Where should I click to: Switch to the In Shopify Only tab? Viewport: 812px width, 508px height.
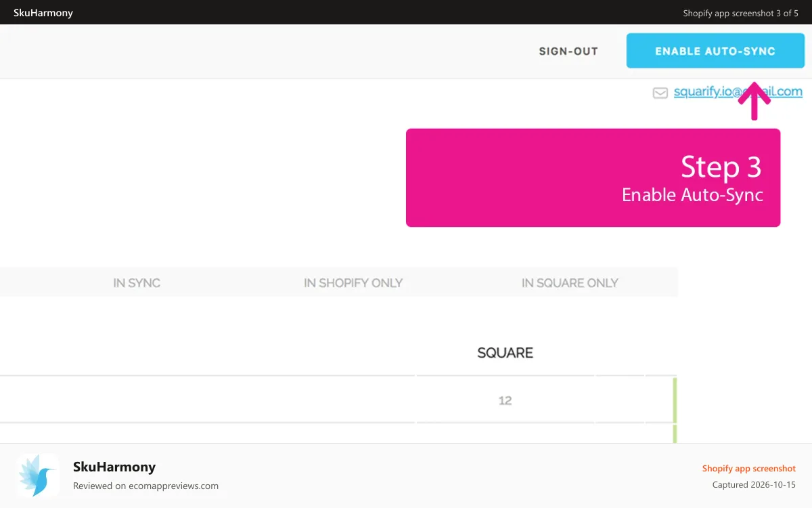coord(353,283)
